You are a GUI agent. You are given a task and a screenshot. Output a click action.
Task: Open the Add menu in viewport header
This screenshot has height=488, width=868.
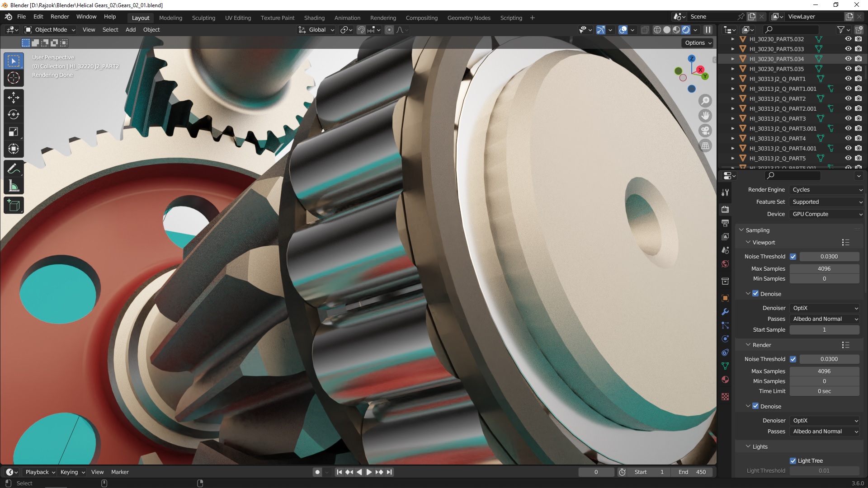(x=131, y=30)
